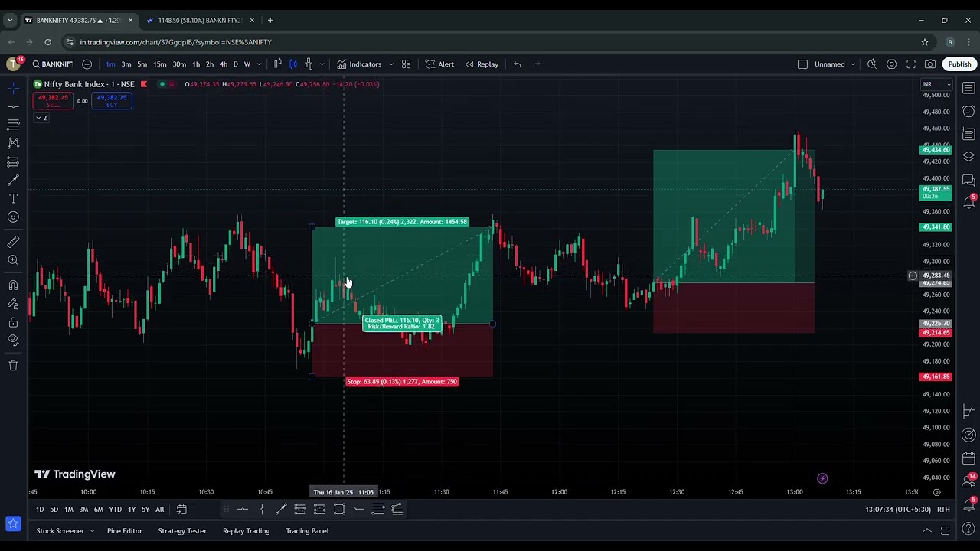Switch to the 15m timeframe
This screenshot has width=980, height=551.
[x=159, y=64]
